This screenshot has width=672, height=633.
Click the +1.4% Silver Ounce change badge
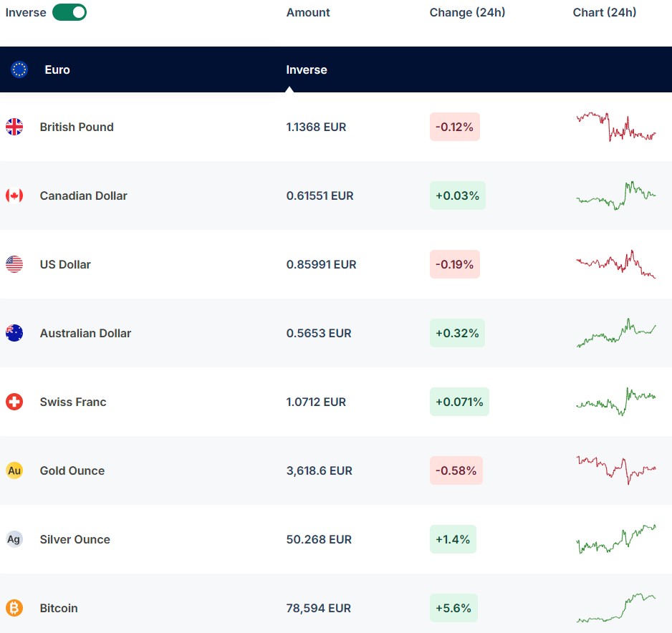pyautogui.click(x=453, y=539)
